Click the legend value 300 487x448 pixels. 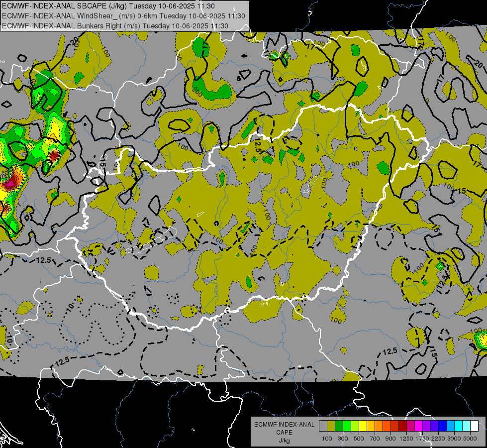(343, 439)
